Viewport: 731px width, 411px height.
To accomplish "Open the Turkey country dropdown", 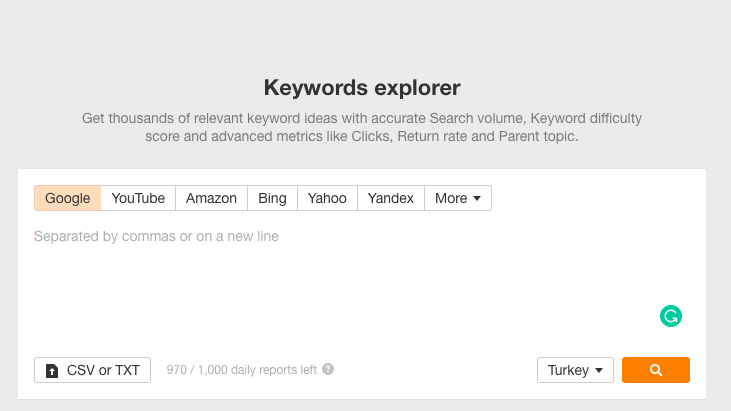I will [x=575, y=370].
